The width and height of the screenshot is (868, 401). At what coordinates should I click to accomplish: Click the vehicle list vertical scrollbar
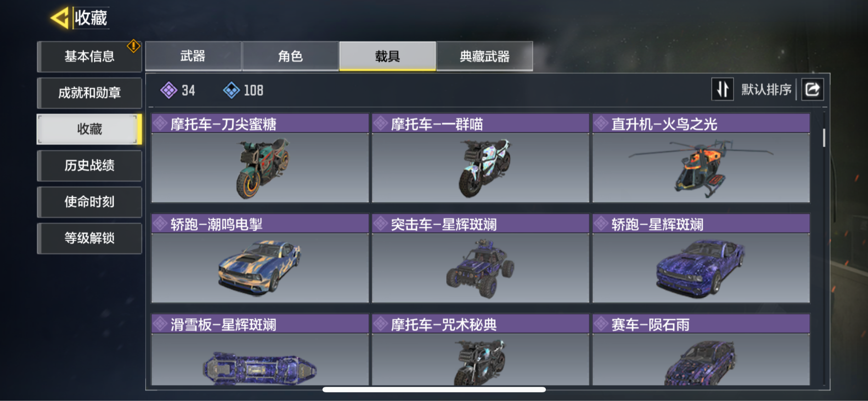coord(824,138)
